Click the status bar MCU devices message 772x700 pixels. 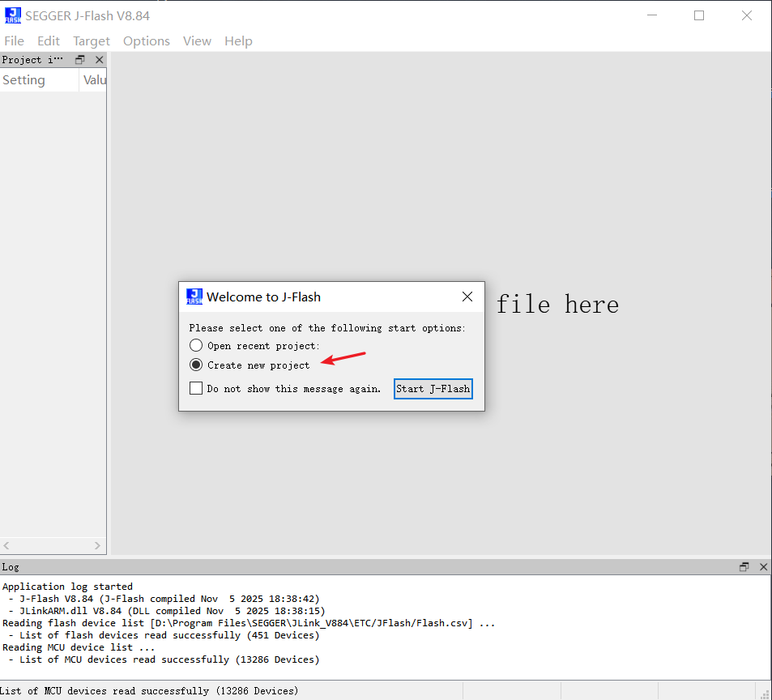click(x=149, y=690)
